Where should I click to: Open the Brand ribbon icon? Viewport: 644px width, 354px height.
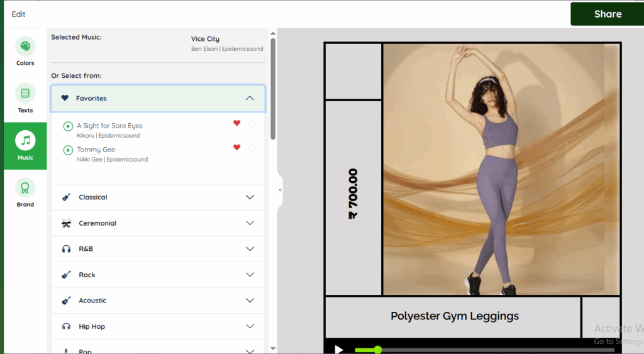tap(25, 188)
